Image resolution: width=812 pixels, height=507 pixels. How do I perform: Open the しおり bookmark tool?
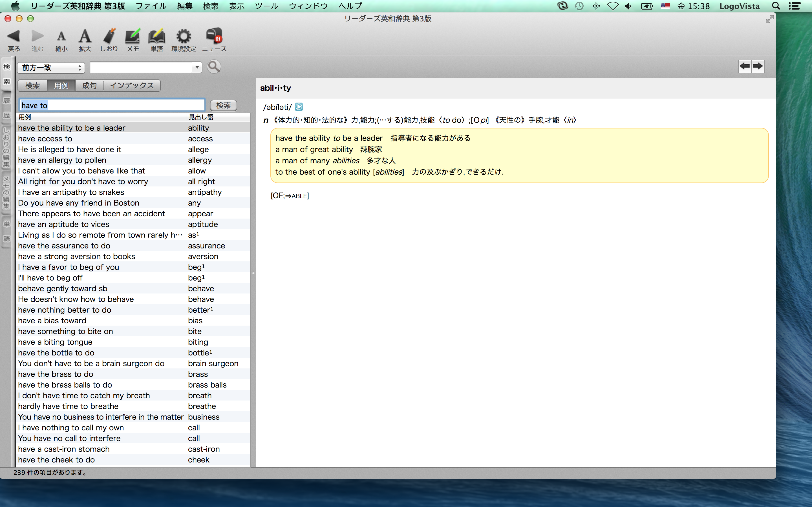(x=109, y=36)
